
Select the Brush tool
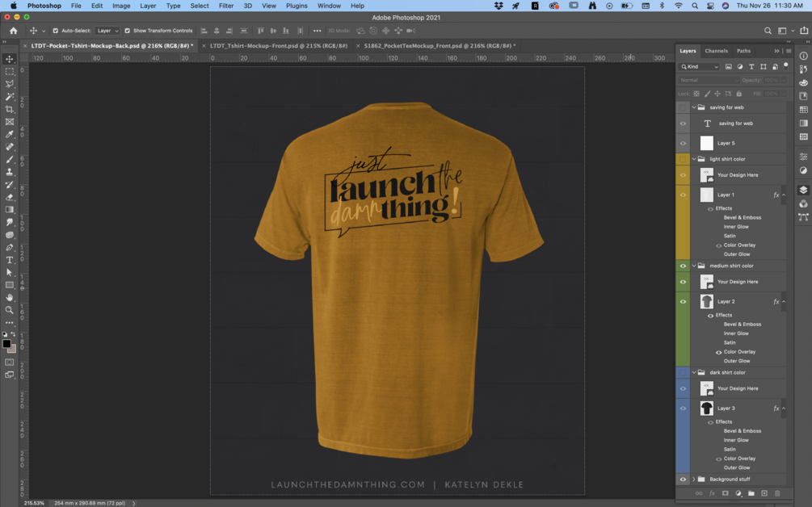coord(10,159)
